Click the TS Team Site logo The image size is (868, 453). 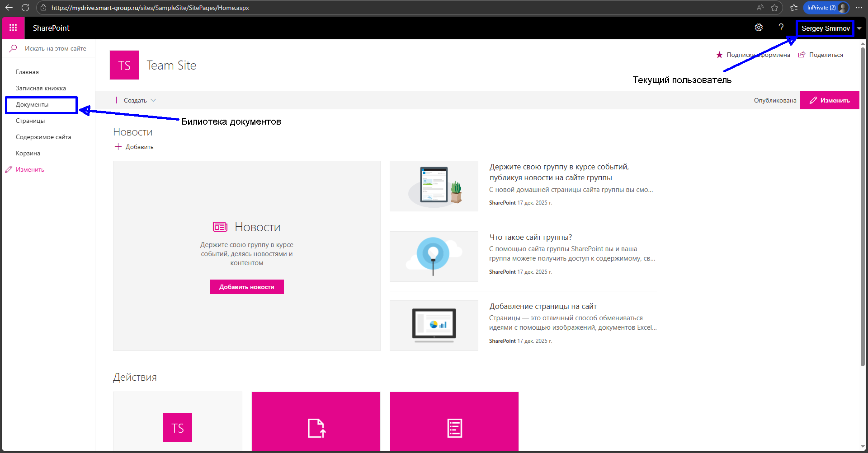[124, 65]
